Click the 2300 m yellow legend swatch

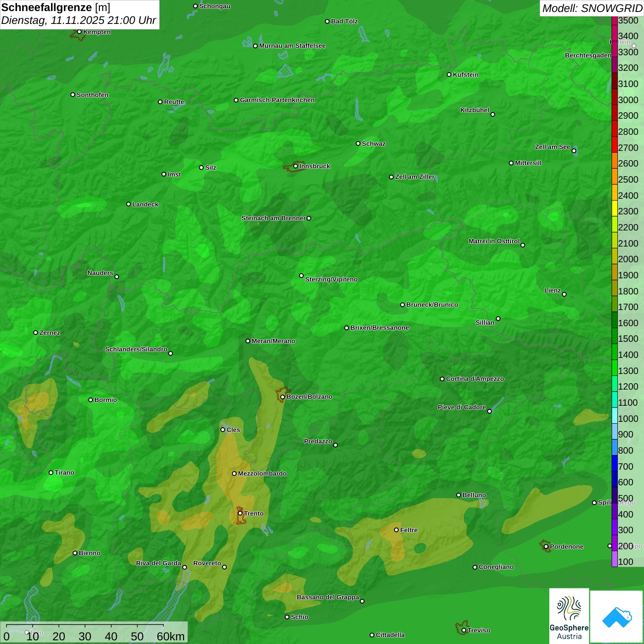[x=615, y=208]
